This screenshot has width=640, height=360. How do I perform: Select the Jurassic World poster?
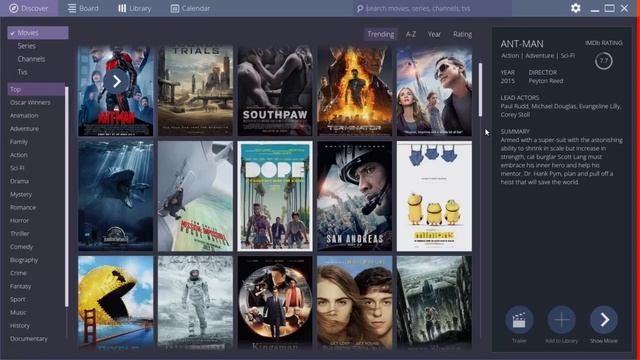116,196
